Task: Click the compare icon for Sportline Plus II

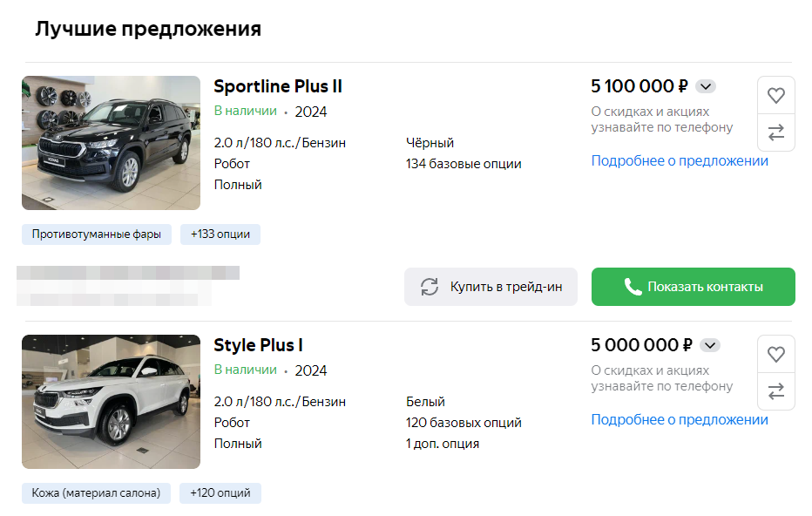Action: click(776, 132)
